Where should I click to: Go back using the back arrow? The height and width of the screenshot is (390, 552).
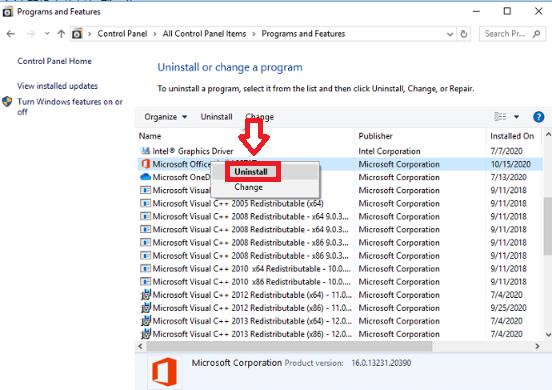pos(11,34)
